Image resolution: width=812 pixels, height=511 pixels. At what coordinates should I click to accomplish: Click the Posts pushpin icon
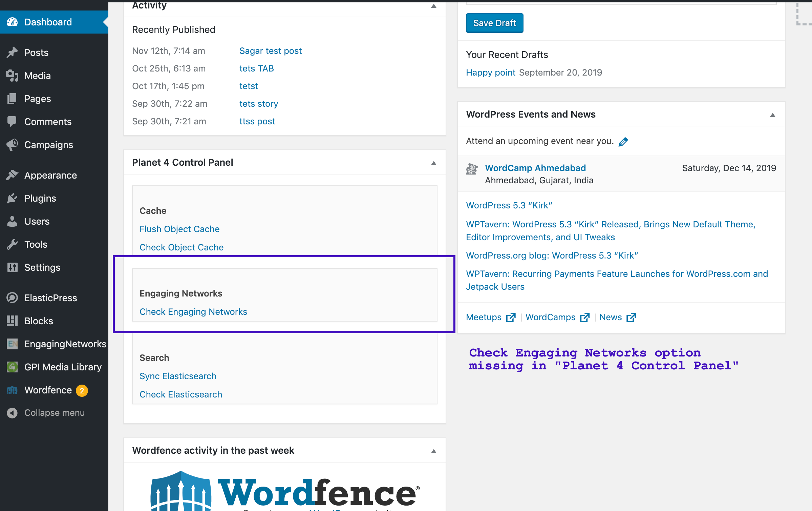[x=12, y=53]
